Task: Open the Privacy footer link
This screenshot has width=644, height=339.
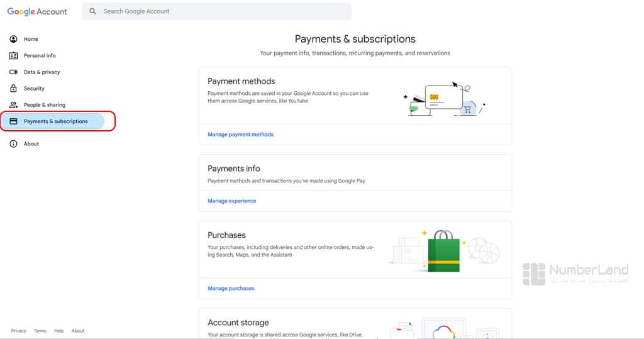Action: pos(18,331)
